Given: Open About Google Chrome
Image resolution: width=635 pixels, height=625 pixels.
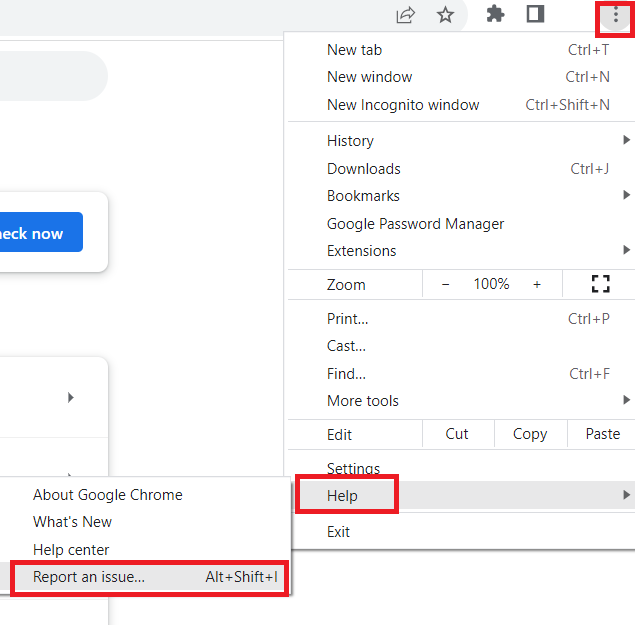Looking at the screenshot, I should click(145, 495).
